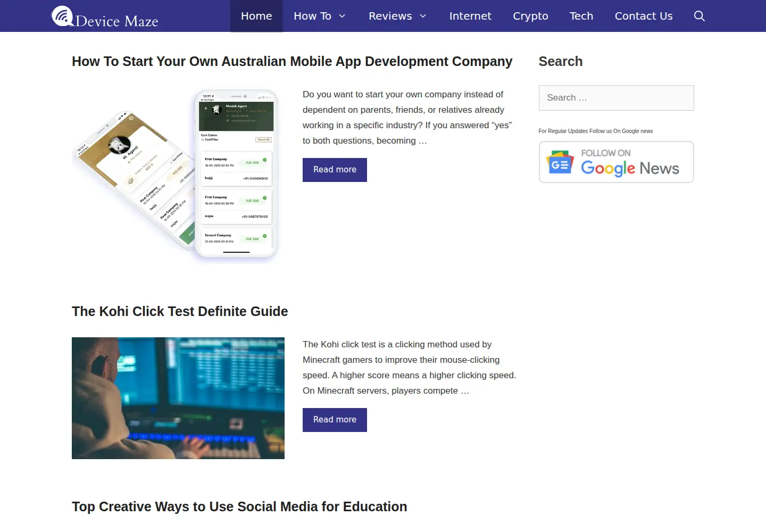This screenshot has width=766, height=532.
Task: Open the Crypto menu item
Action: 530,16
